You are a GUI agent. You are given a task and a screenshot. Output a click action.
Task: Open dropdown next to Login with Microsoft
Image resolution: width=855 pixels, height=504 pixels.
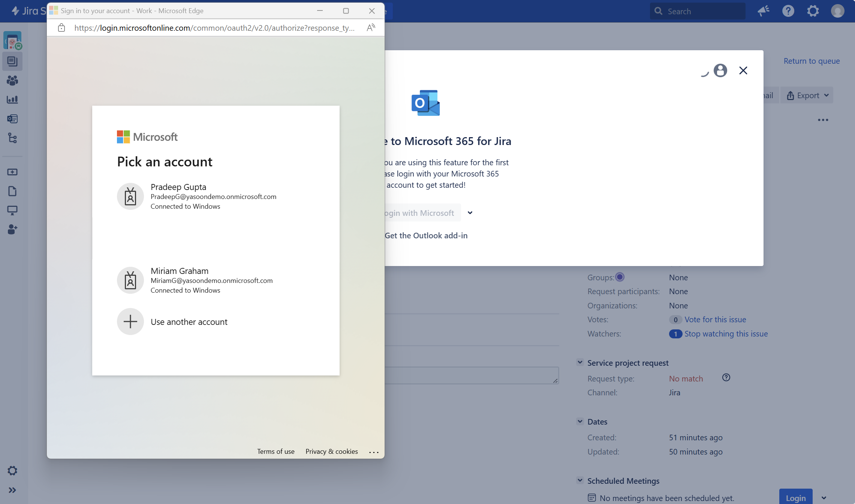click(x=470, y=213)
